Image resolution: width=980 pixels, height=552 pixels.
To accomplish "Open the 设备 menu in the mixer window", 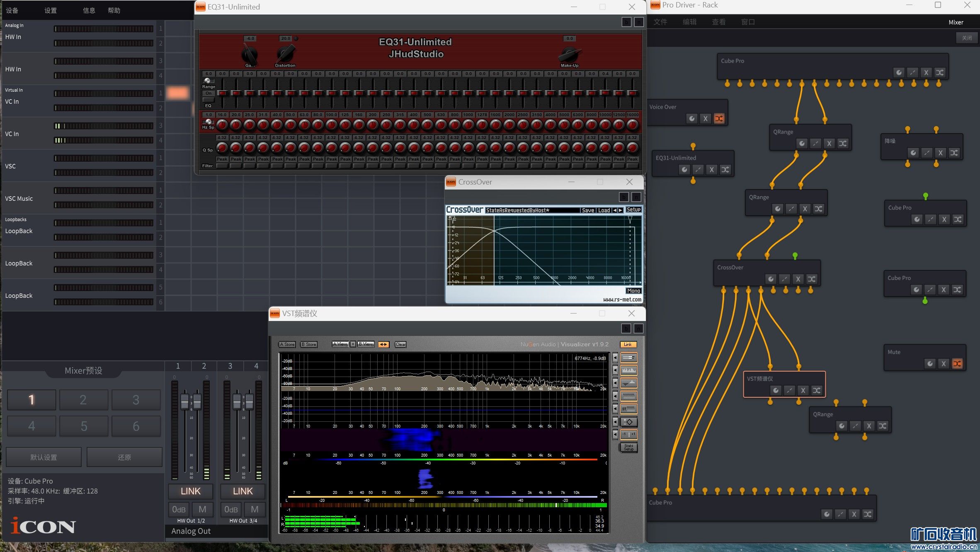I will pyautogui.click(x=12, y=10).
